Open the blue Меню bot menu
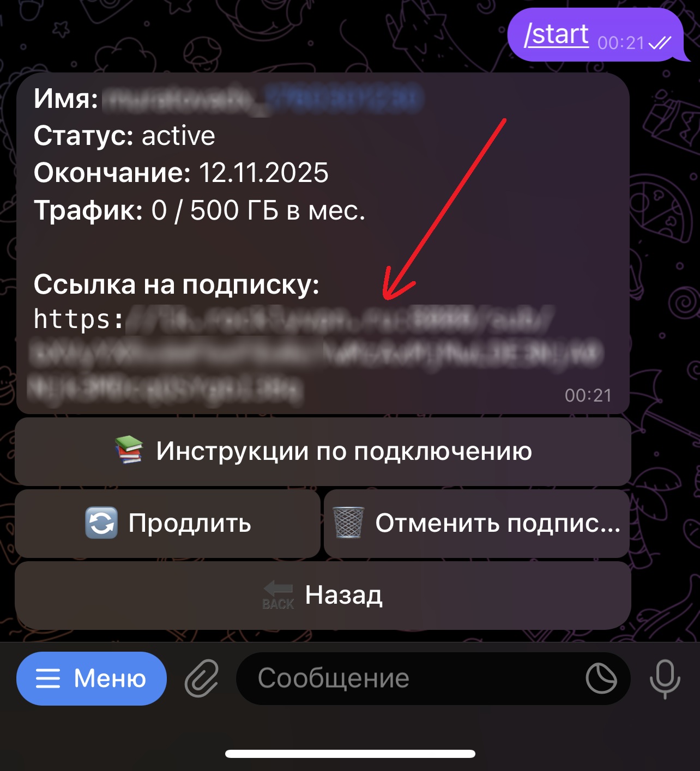This screenshot has height=771, width=700. tap(92, 678)
